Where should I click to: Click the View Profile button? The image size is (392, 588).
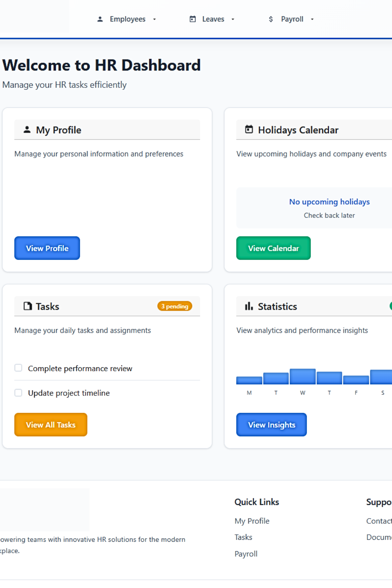(47, 248)
